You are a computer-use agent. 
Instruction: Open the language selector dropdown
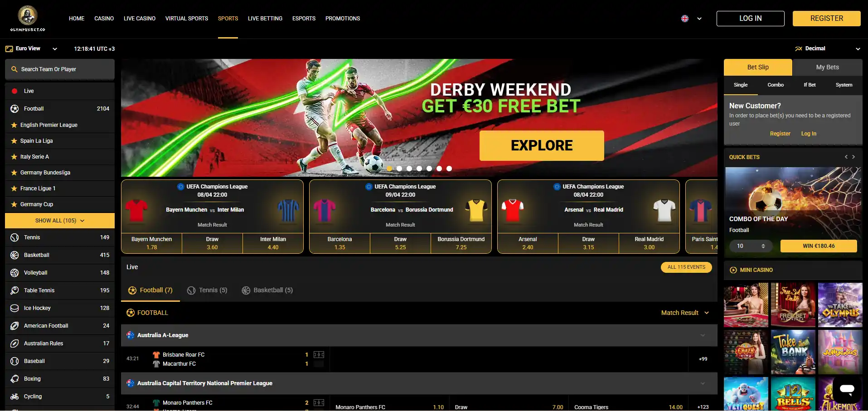(x=691, y=19)
